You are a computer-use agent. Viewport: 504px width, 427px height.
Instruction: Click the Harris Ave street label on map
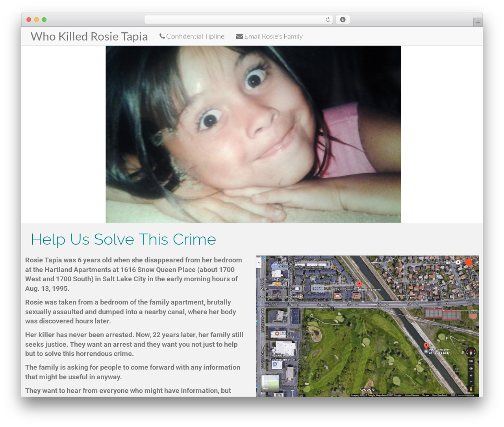430,262
